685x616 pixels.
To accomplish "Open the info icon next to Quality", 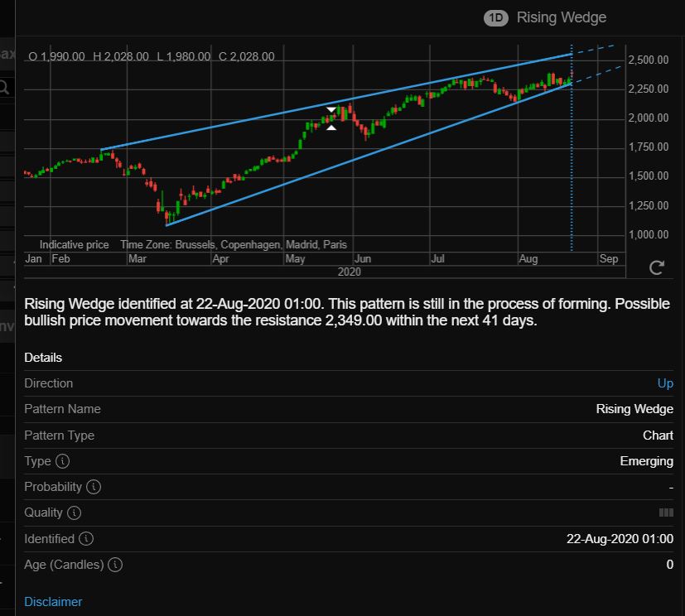I will tap(75, 513).
